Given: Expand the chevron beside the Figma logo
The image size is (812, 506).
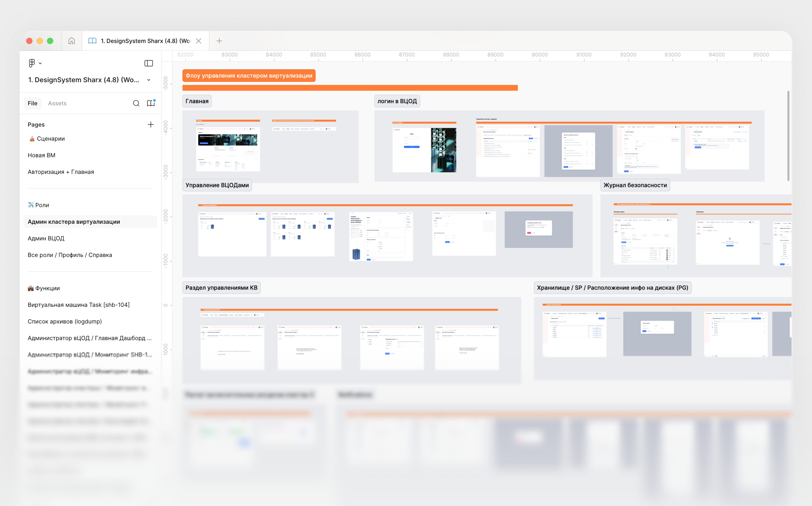Looking at the screenshot, I should pos(40,63).
